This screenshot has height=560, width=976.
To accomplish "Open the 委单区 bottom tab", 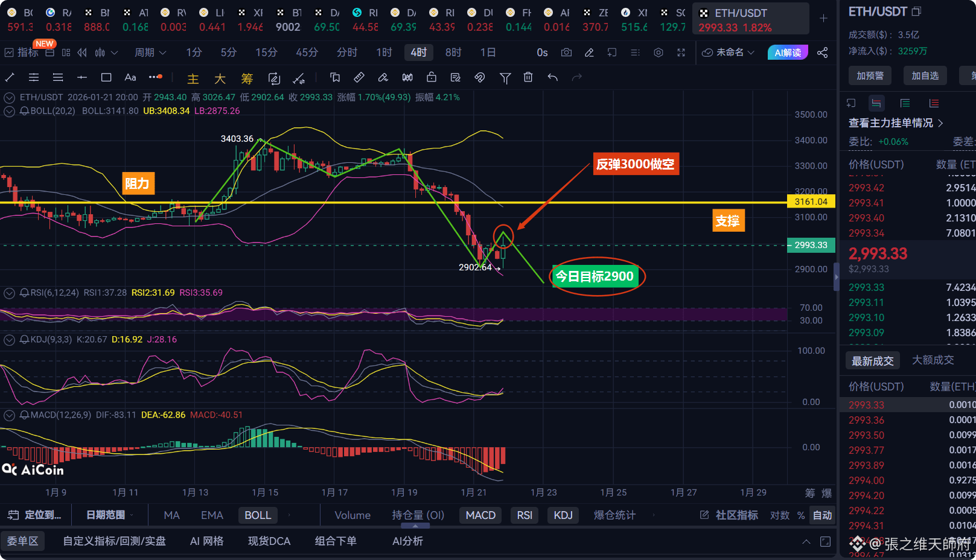I will pyautogui.click(x=22, y=541).
